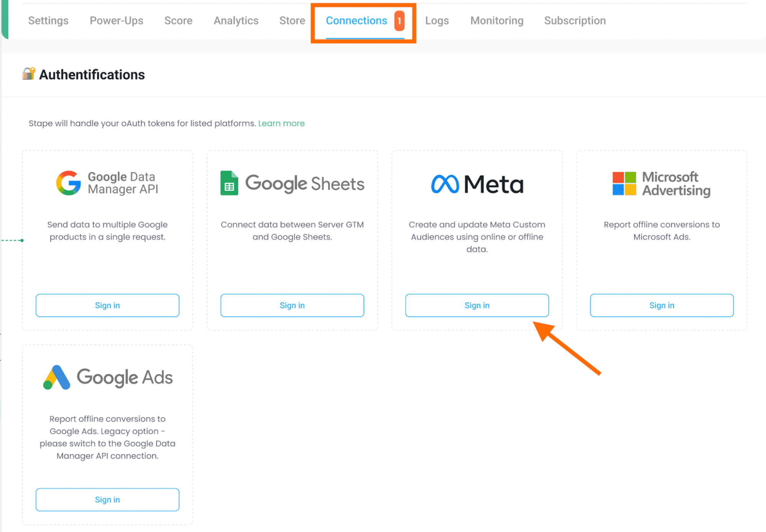Open the Score tab
The width and height of the screenshot is (766, 532).
[178, 21]
